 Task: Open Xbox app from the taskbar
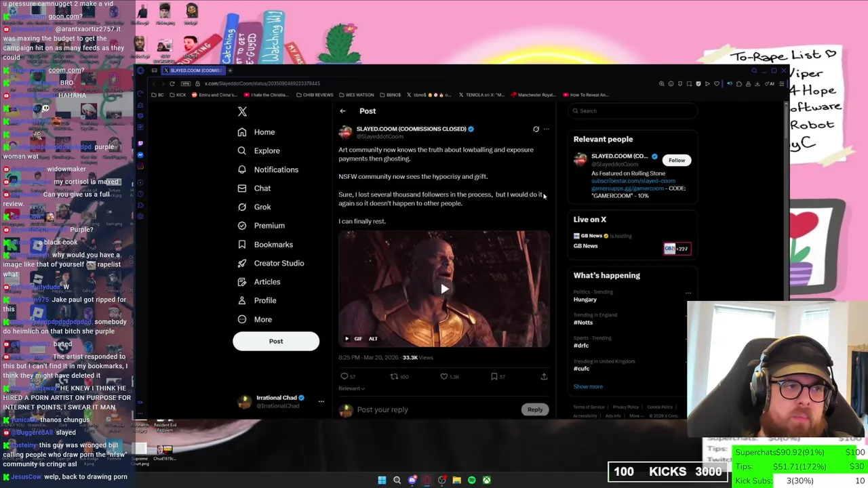point(486,480)
